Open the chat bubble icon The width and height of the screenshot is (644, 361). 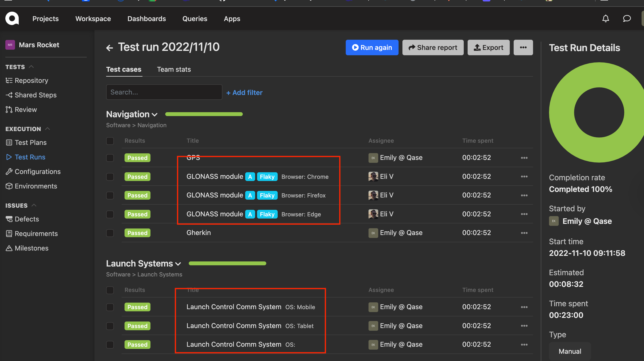[627, 18]
